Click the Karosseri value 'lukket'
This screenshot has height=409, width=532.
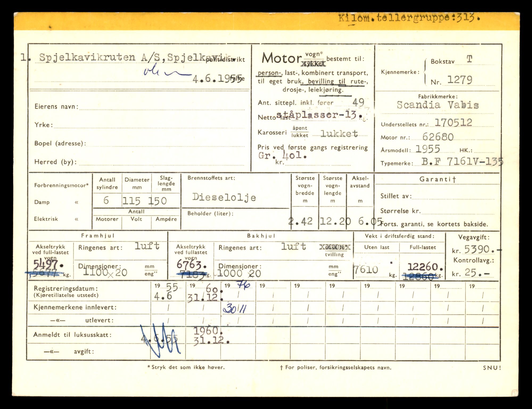339,133
